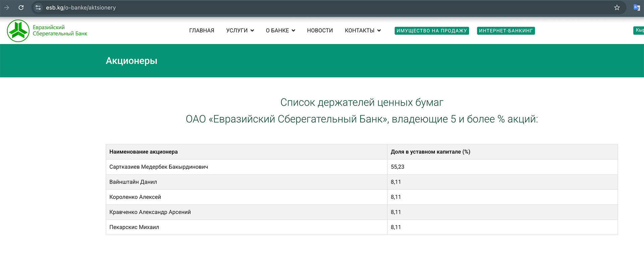Select the Кравченко Александр Арсений cell
Image resolution: width=644 pixels, height=254 pixels.
click(247, 212)
